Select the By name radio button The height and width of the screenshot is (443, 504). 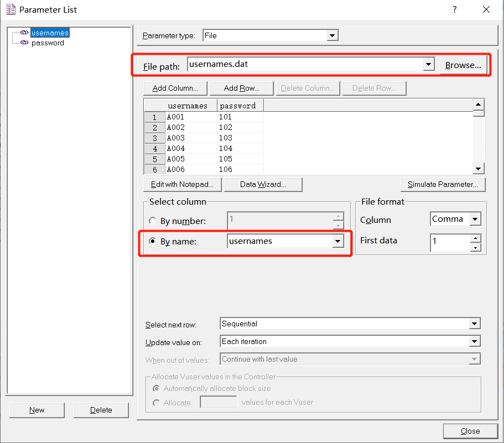153,241
